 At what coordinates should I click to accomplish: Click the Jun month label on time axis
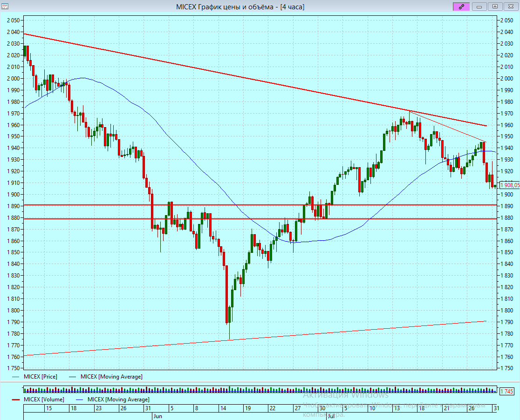click(158, 416)
